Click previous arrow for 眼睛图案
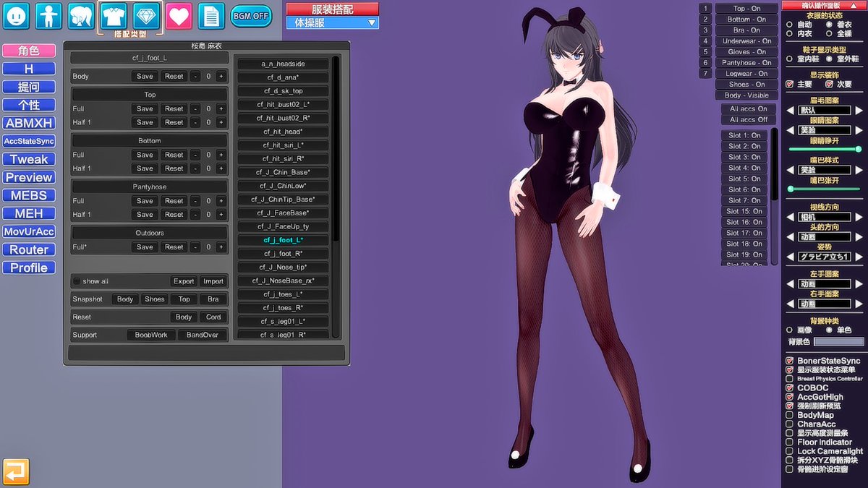Viewport: 868px width, 488px height. 791,131
